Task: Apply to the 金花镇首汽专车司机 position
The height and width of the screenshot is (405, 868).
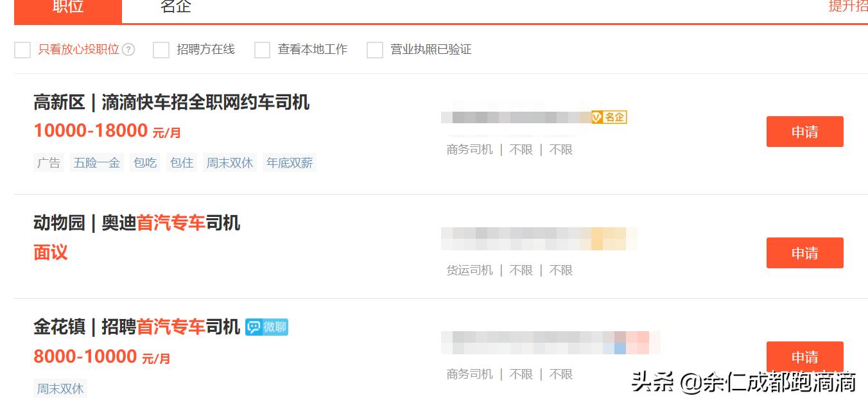Action: click(x=804, y=357)
